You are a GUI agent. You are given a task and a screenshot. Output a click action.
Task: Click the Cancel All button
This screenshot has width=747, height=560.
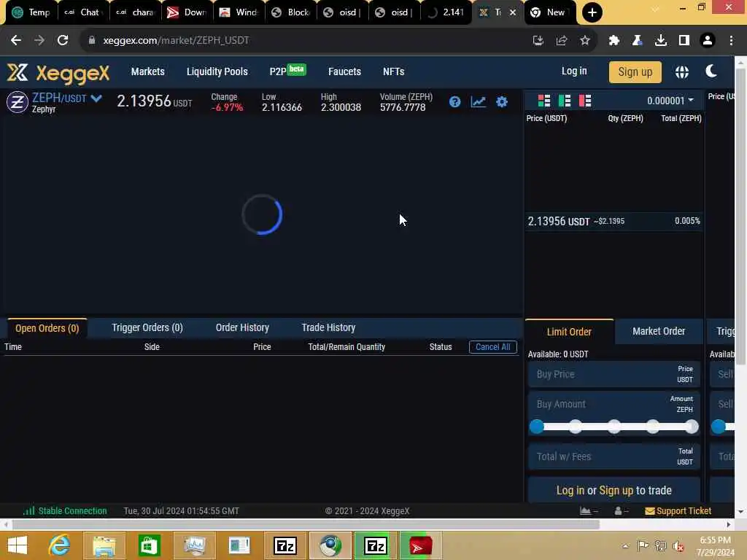tap(492, 347)
